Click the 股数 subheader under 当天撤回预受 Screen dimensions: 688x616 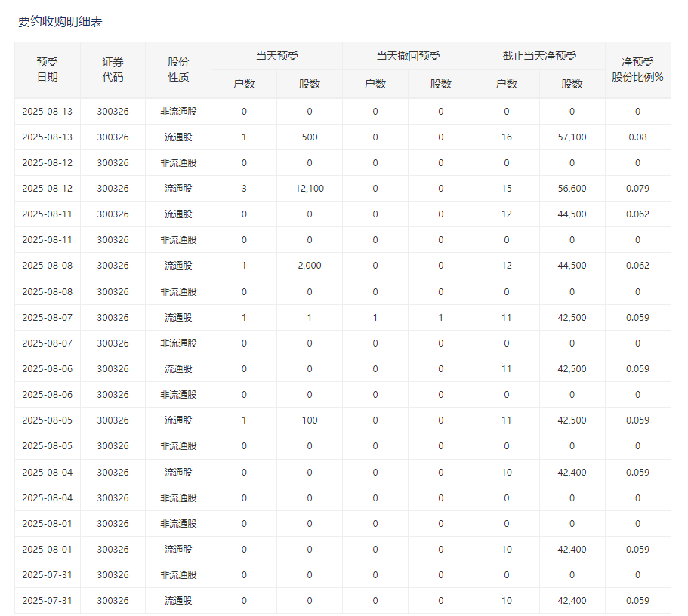pos(440,84)
